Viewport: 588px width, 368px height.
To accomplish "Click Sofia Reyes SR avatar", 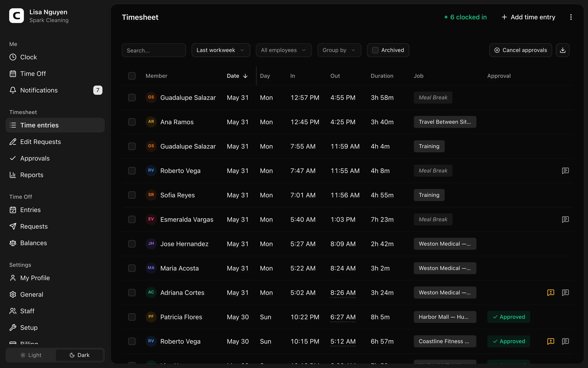I will tap(151, 195).
